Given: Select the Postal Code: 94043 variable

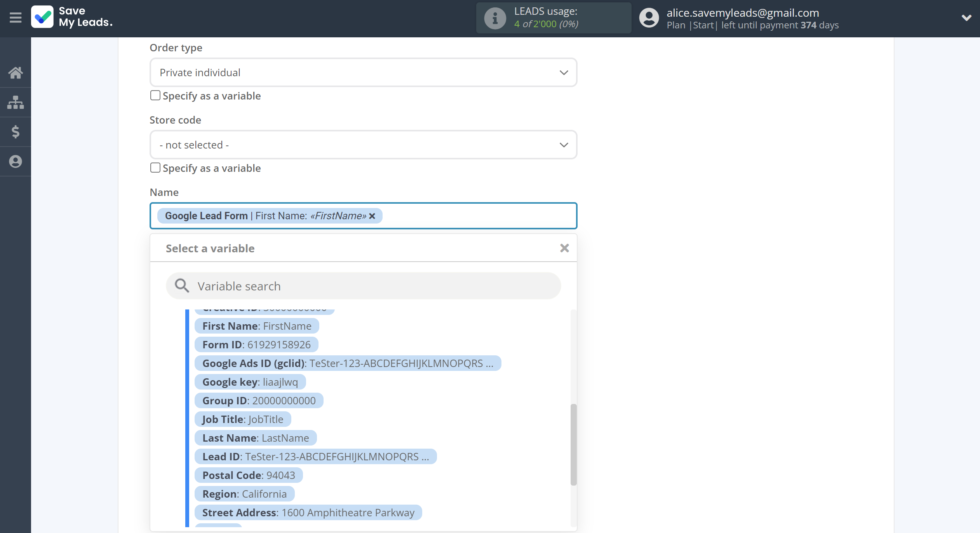Looking at the screenshot, I should click(249, 475).
